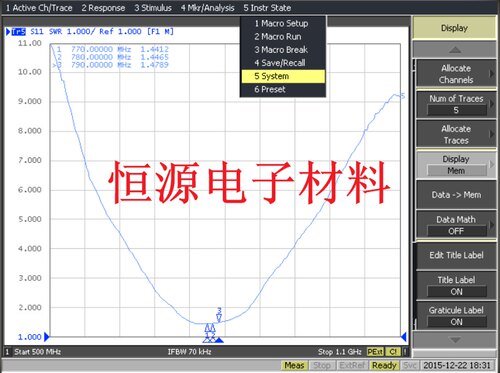This screenshot has width=500, height=373.
Task: Toggle Graticule Label ON softkey
Action: tap(455, 316)
